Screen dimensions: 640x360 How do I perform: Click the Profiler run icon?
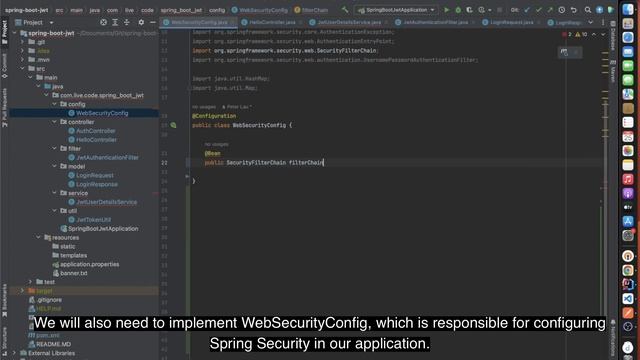click(x=482, y=10)
